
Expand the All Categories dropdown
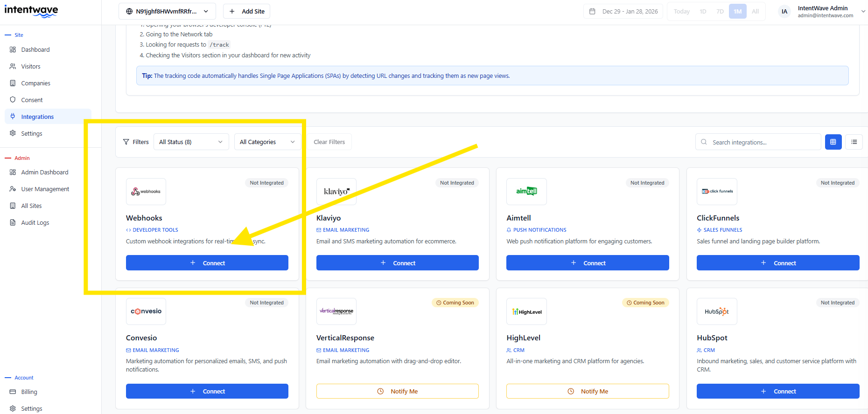click(267, 142)
